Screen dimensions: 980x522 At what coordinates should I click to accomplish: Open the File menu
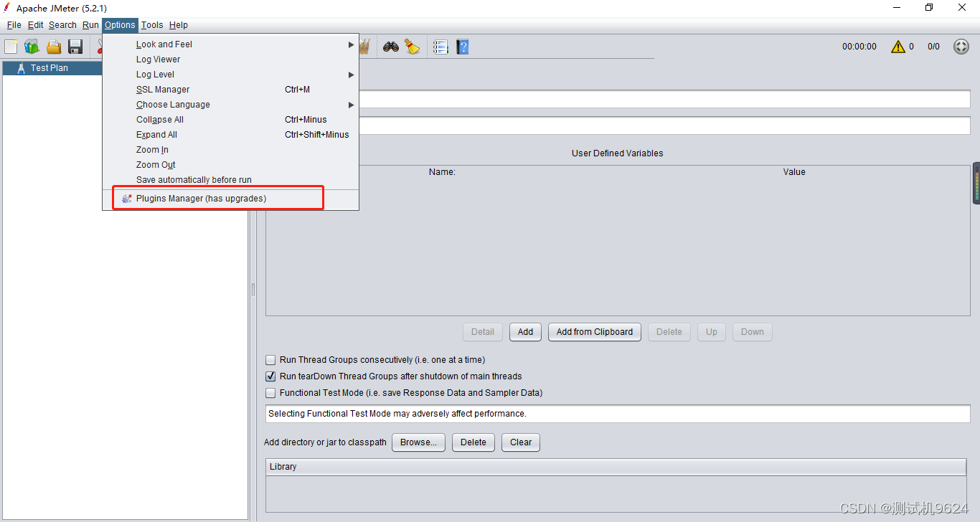click(14, 25)
